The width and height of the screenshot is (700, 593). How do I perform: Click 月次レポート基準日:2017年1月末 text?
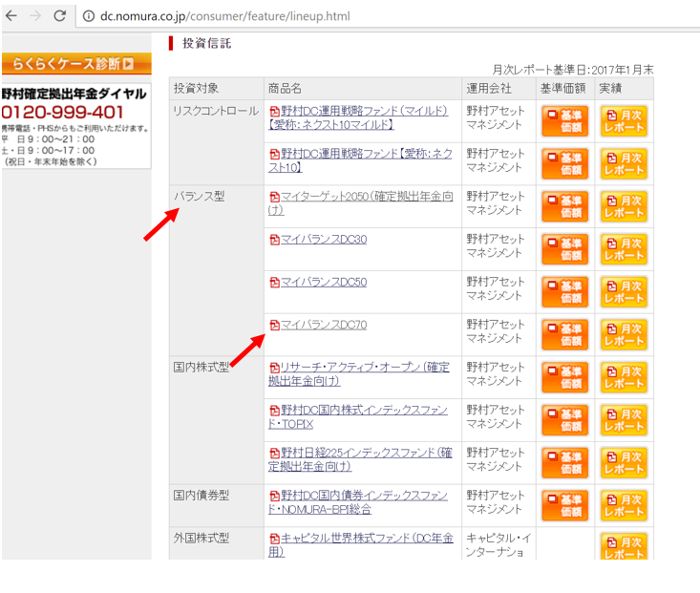[x=573, y=70]
